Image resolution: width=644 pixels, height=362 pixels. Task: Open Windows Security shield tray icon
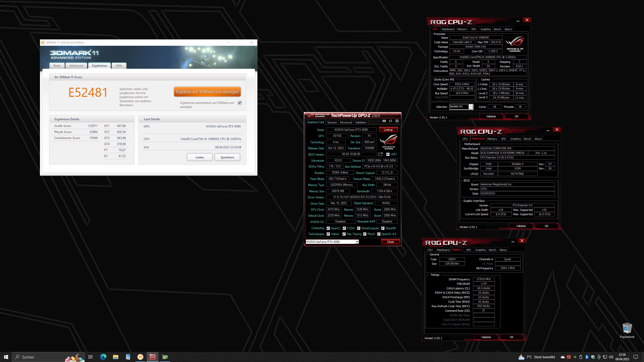coord(593,357)
